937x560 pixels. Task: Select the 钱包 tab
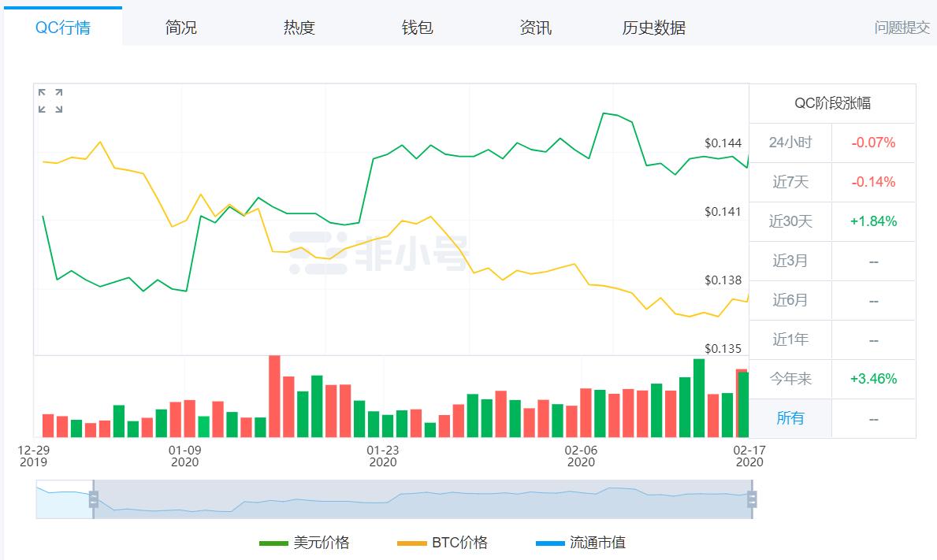[x=417, y=28]
